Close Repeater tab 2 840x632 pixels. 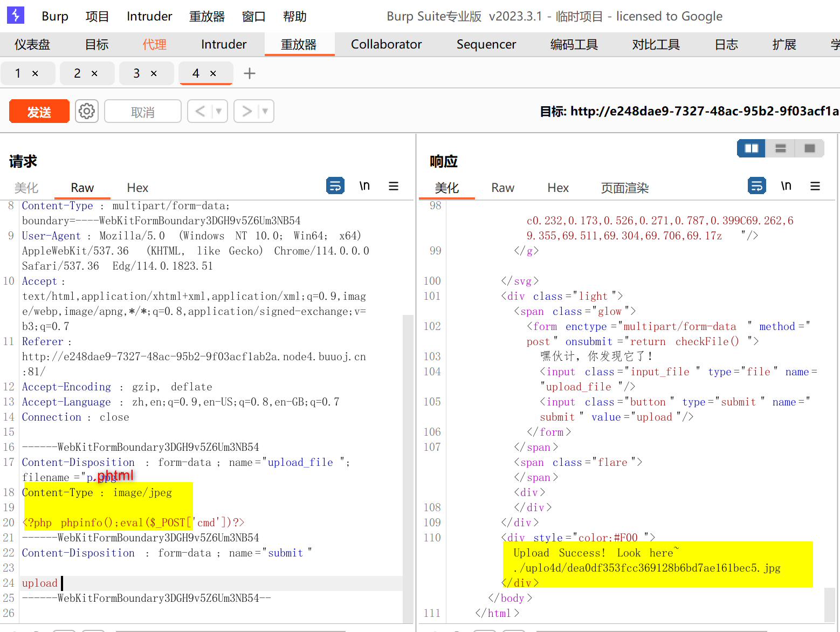click(94, 73)
